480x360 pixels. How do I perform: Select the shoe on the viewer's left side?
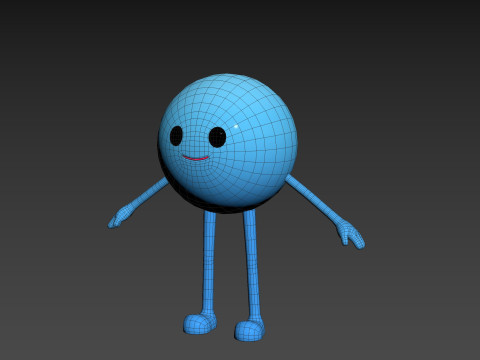coord(200,323)
